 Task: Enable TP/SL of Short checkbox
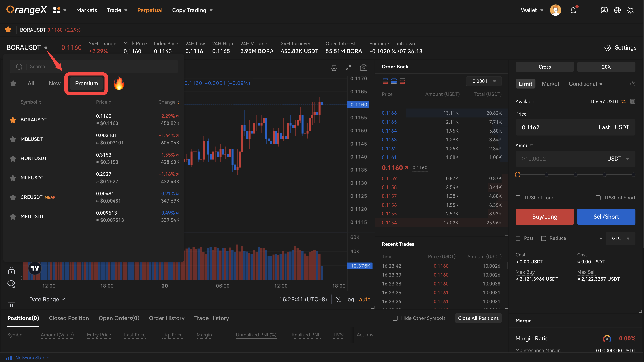598,198
